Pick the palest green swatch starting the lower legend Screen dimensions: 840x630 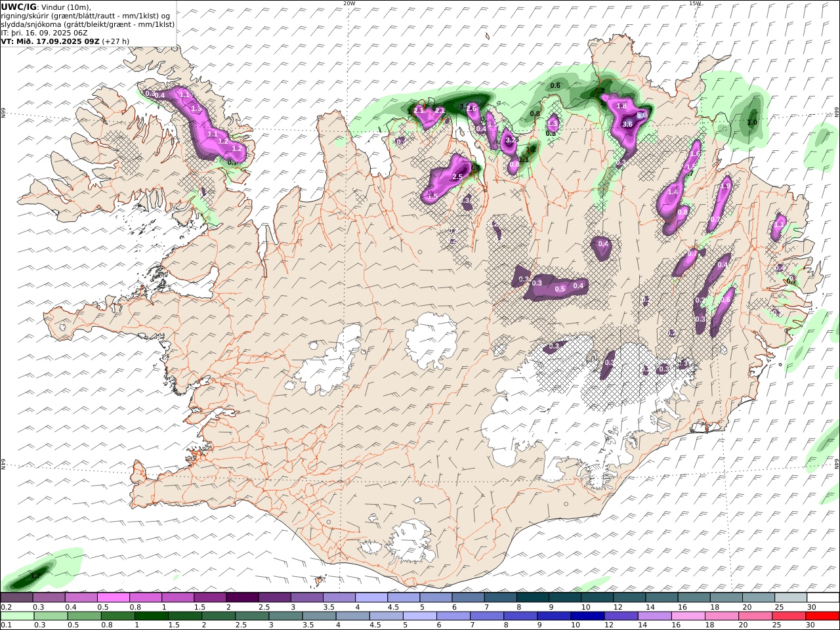click(x=16, y=616)
